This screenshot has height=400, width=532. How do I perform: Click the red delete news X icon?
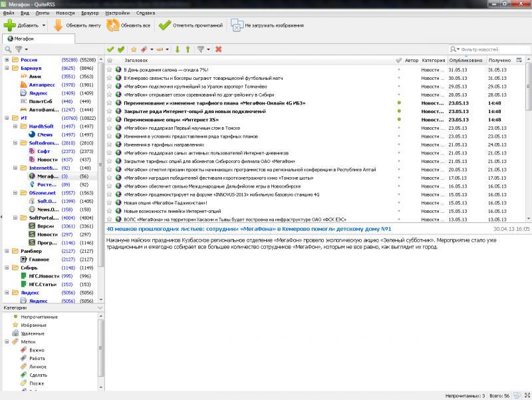pos(219,49)
